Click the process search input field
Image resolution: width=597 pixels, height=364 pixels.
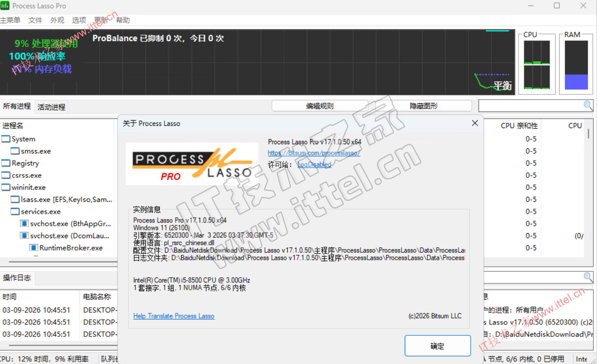530,106
